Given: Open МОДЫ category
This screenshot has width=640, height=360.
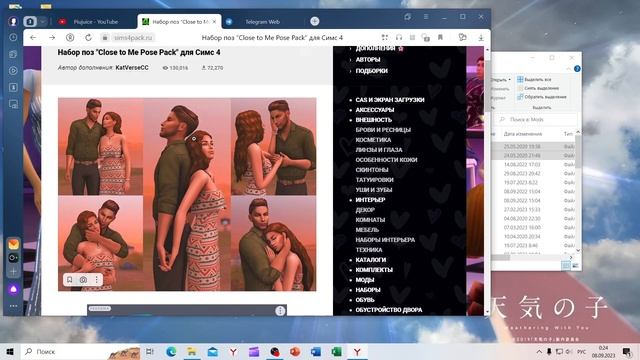Looking at the screenshot, I should (364, 280).
